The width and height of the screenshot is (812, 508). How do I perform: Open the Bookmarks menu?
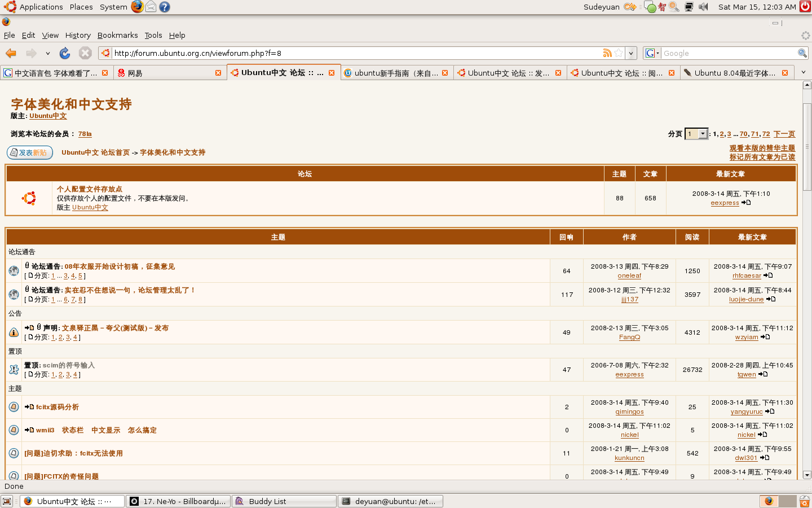tap(117, 35)
